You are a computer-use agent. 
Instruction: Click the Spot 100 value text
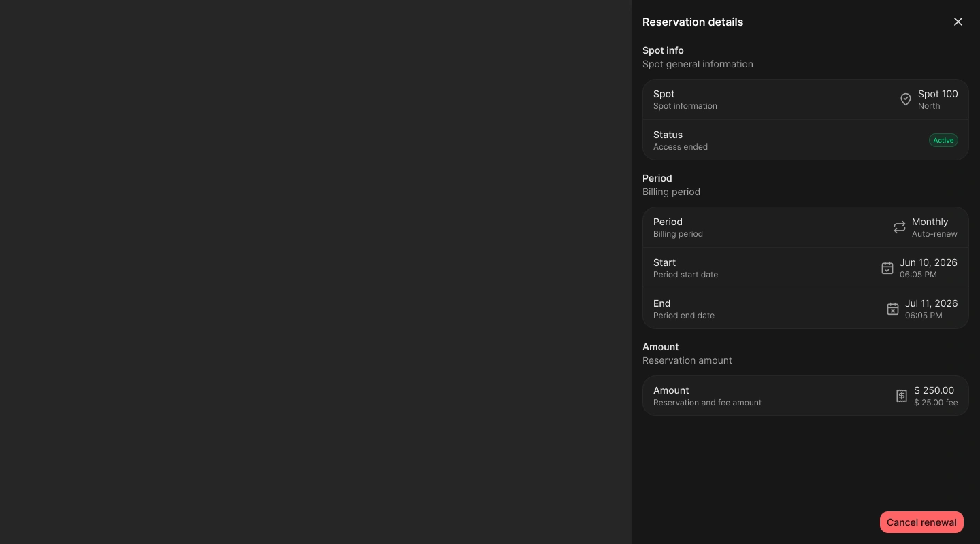click(x=938, y=94)
